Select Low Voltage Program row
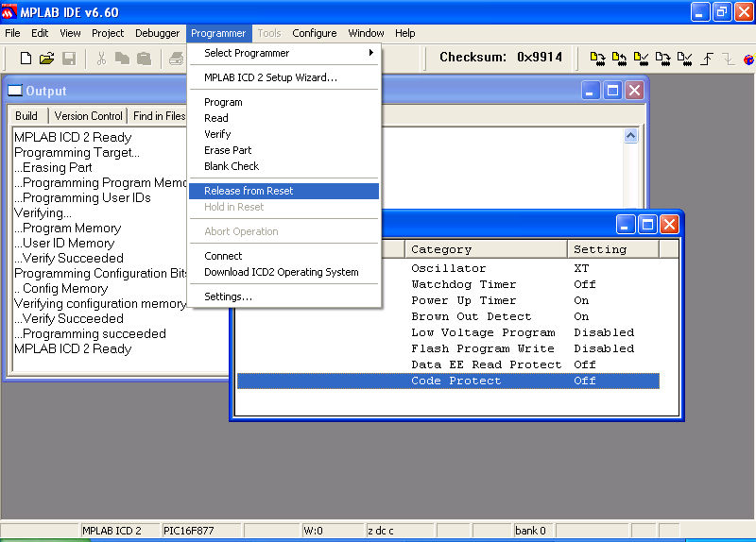Viewport: 756px width, 542px height. coord(448,332)
